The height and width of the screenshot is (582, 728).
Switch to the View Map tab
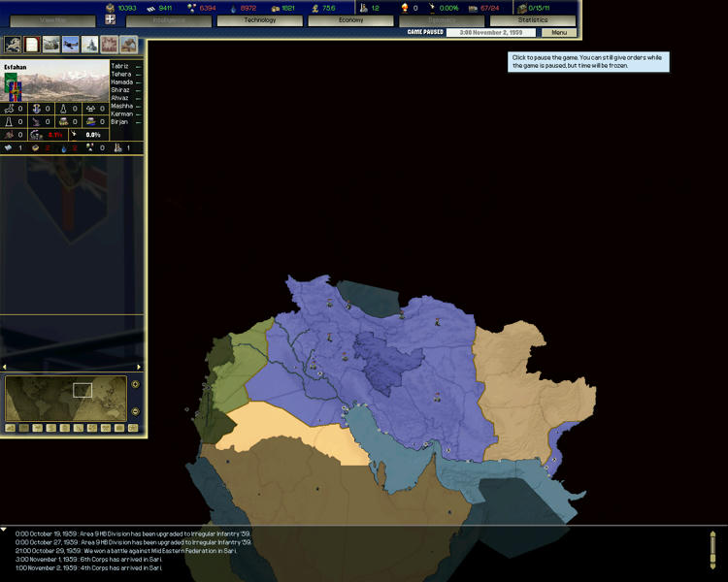[x=52, y=20]
